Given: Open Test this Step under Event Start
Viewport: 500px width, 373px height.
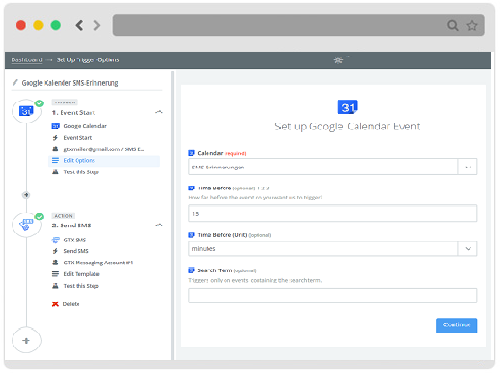Looking at the screenshot, I should point(81,172).
